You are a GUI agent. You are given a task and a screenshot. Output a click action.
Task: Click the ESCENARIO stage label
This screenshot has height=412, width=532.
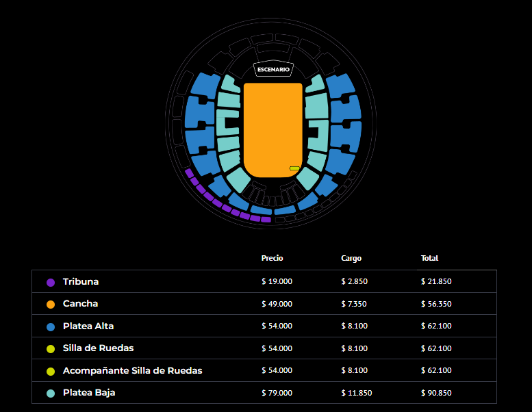[x=273, y=70]
